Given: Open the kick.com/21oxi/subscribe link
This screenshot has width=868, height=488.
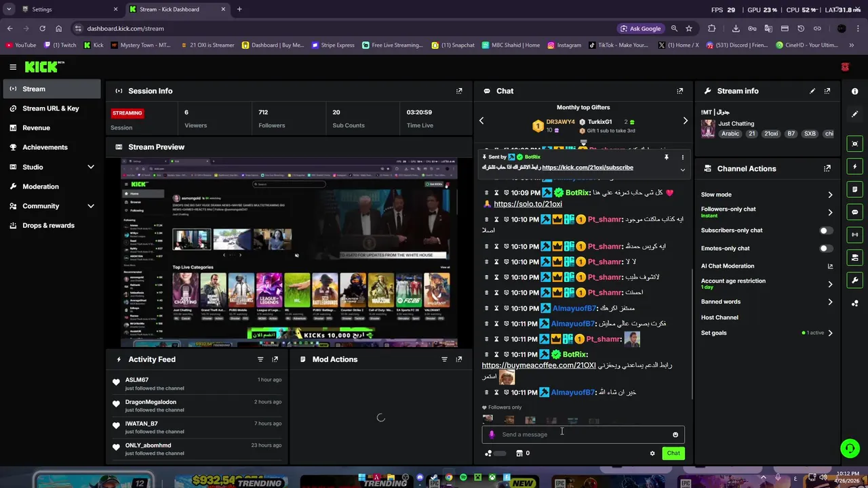Looking at the screenshot, I should [587, 167].
